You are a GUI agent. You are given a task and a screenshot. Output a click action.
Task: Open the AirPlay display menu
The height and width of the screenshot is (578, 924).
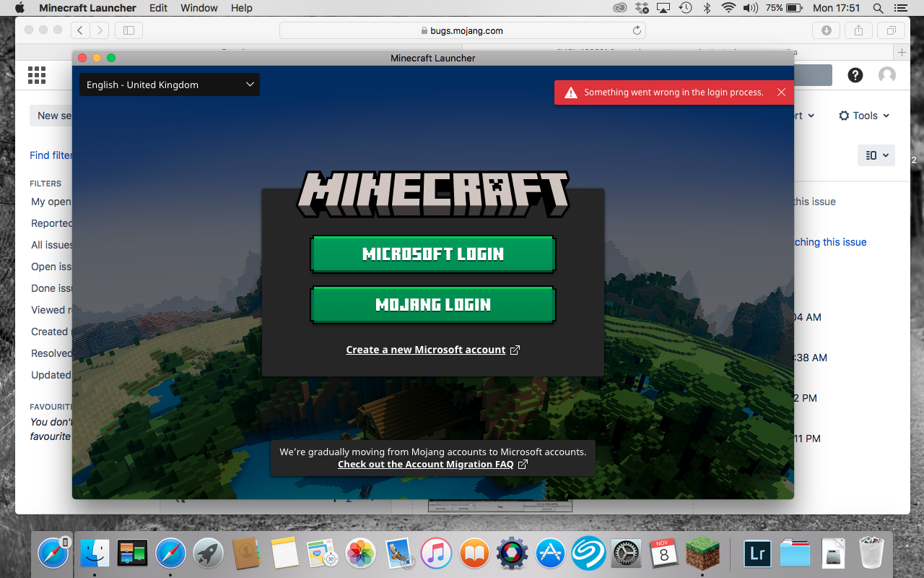click(663, 8)
